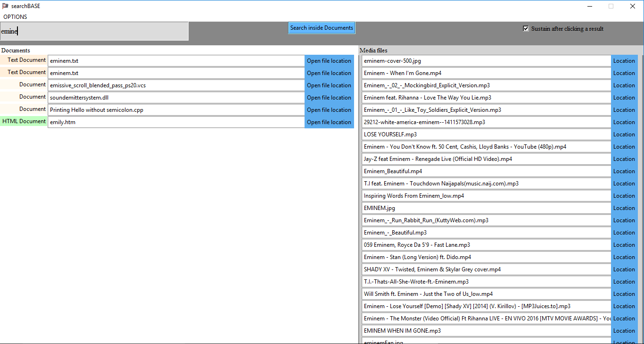The width and height of the screenshot is (644, 344).
Task: Click the HTML Document type label
Action: pos(24,121)
